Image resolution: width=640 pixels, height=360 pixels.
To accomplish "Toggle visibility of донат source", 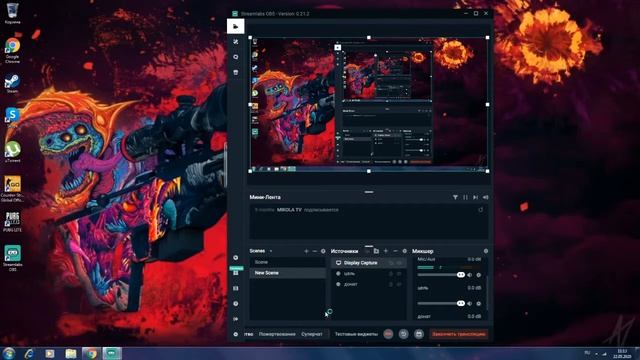I will [399, 284].
